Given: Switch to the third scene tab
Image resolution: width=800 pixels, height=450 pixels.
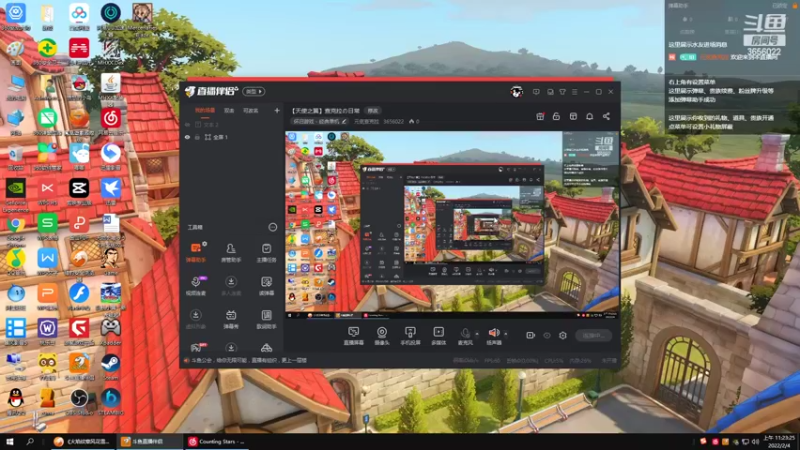Looking at the screenshot, I should [x=250, y=110].
